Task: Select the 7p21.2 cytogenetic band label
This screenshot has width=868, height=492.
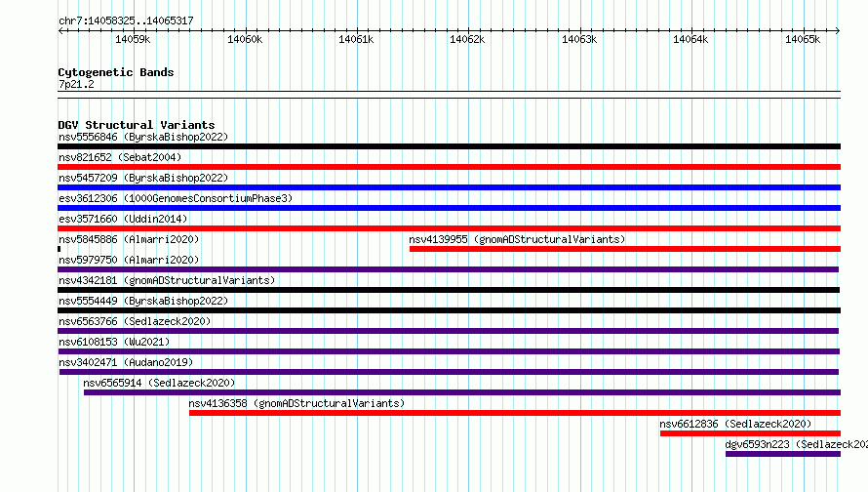Action: click(x=76, y=84)
